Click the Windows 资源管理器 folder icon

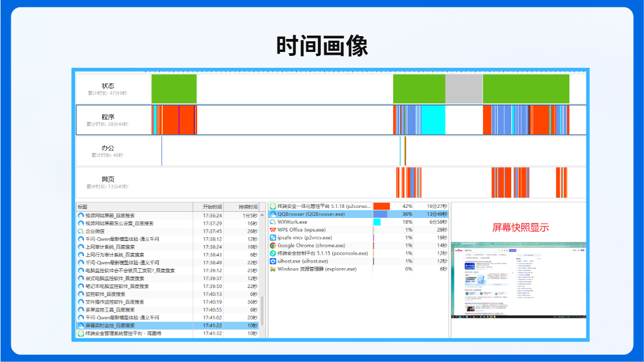pyautogui.click(x=273, y=269)
